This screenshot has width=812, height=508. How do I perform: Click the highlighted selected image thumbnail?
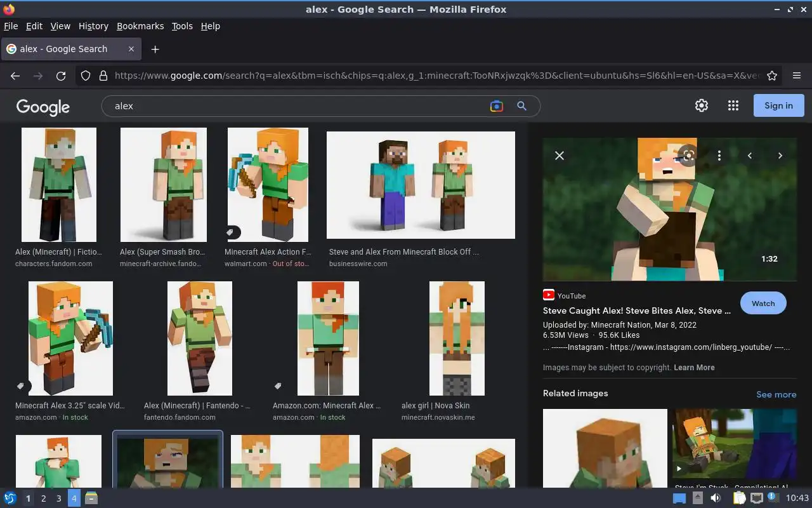click(167, 460)
